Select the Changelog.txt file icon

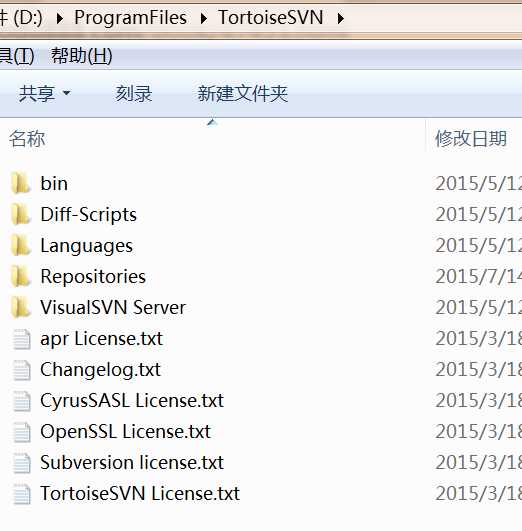click(x=22, y=370)
